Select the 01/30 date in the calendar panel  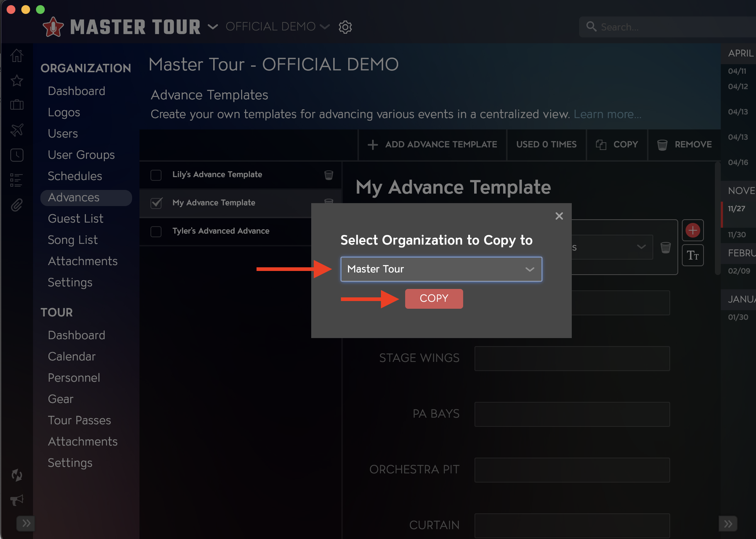tap(738, 317)
